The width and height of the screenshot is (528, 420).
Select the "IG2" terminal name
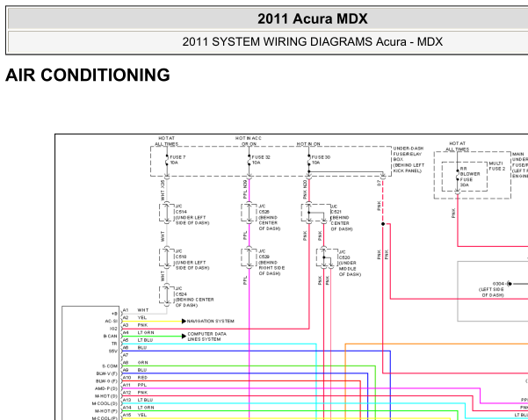(x=113, y=329)
